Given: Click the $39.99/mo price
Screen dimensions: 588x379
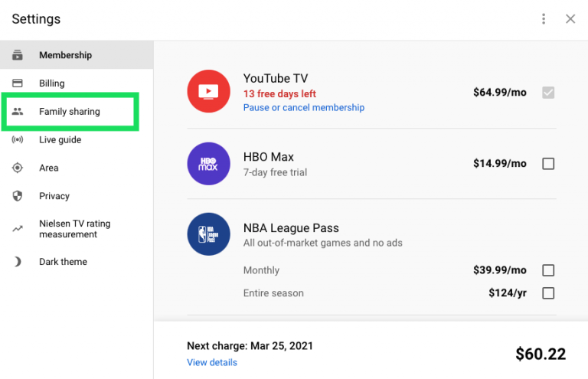Looking at the screenshot, I should (x=499, y=270).
